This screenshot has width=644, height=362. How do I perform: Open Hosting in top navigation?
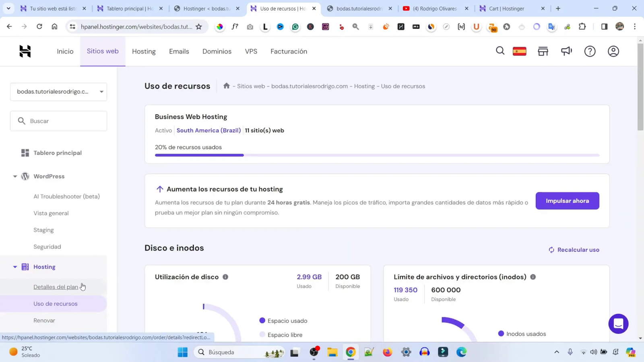pos(144,51)
